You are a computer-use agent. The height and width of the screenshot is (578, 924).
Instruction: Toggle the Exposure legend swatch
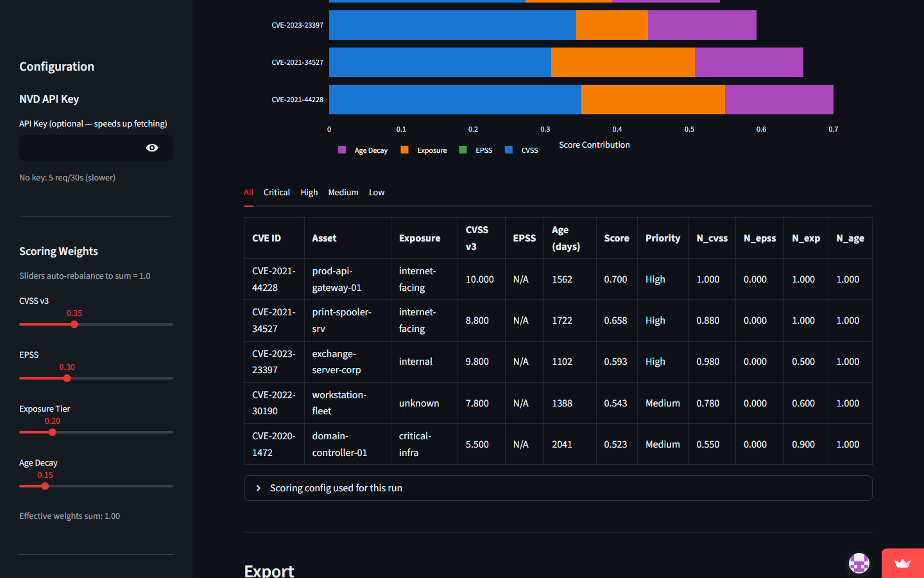(x=404, y=150)
